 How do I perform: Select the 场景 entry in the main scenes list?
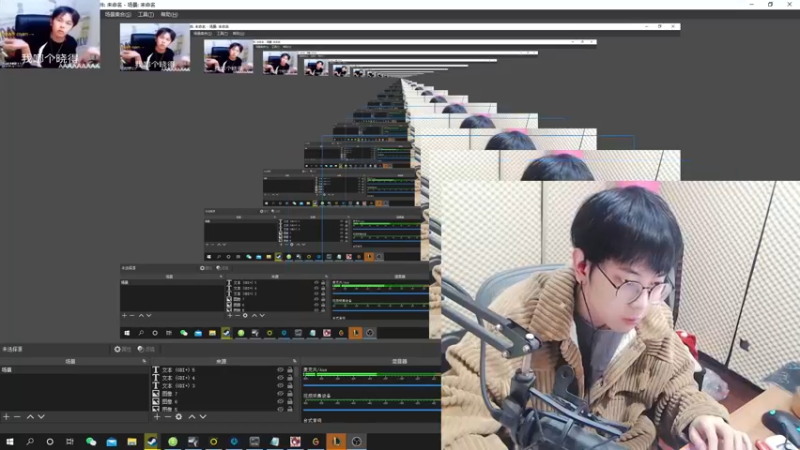tap(74, 369)
